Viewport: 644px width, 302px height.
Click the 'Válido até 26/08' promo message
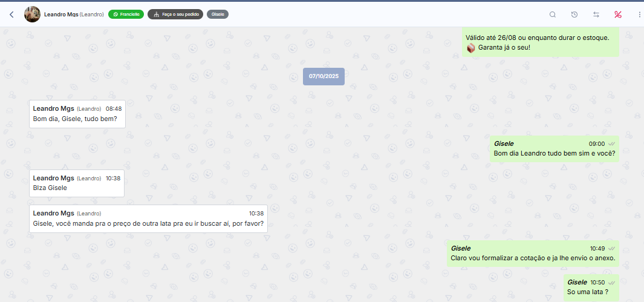pos(540,38)
